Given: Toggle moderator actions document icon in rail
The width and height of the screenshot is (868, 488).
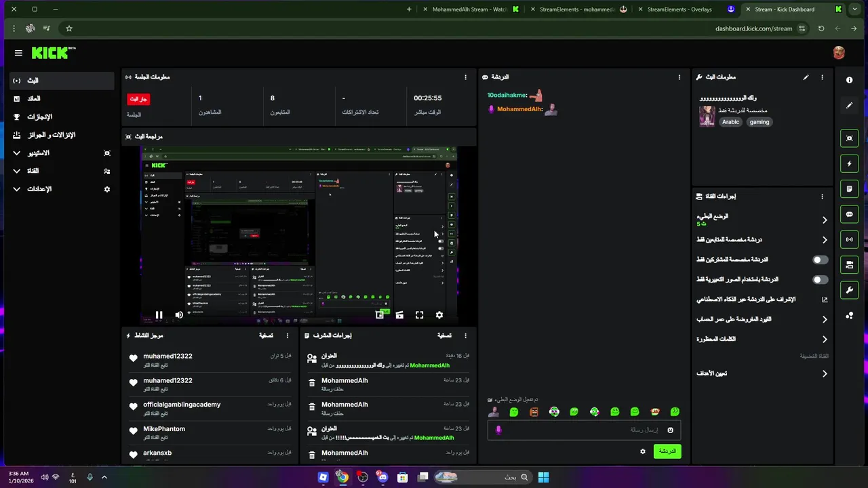Looking at the screenshot, I should coord(849,188).
